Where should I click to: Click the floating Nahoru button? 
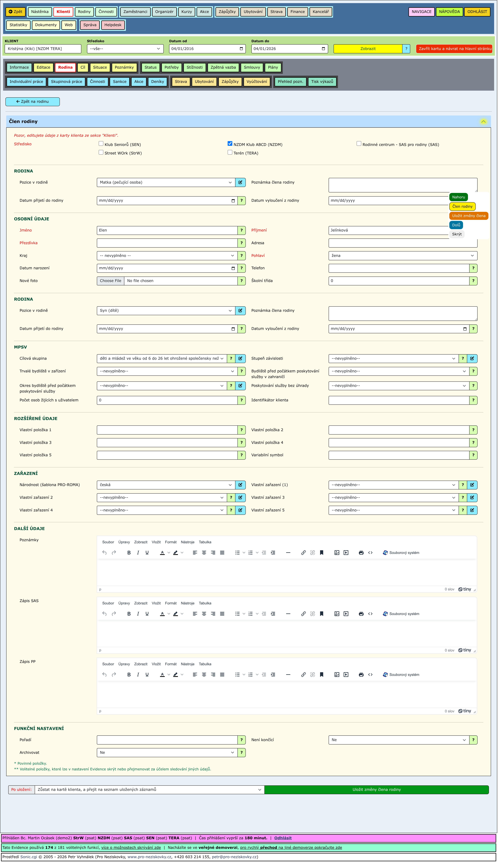tap(459, 197)
